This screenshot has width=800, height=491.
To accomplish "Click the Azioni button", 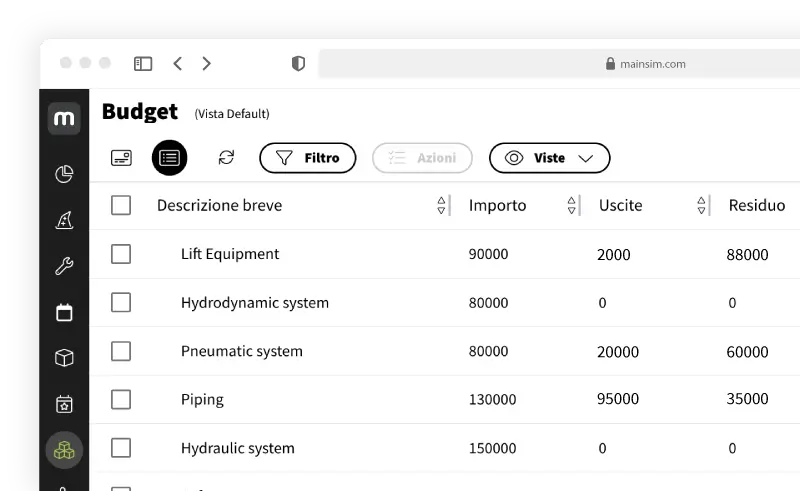I will 422,158.
